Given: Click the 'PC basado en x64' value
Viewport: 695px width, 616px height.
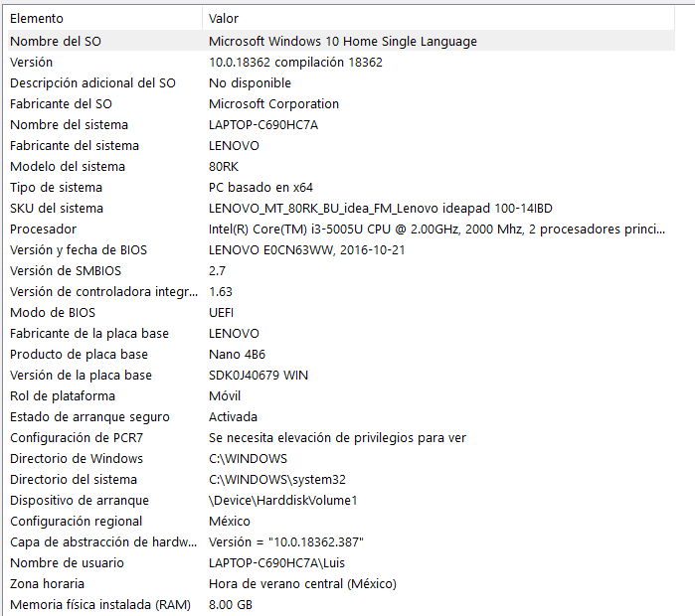Looking at the screenshot, I should 261,187.
